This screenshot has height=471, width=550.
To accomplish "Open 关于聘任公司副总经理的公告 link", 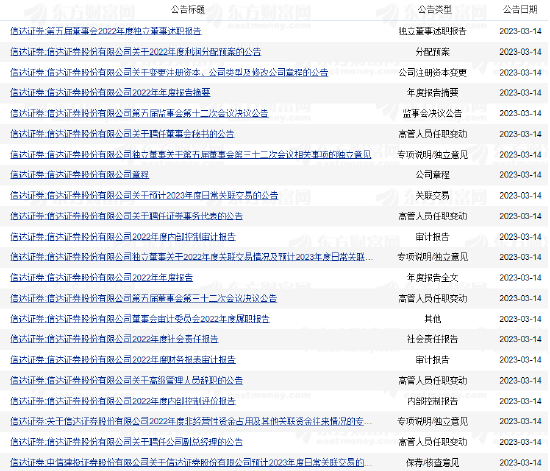I will click(126, 442).
